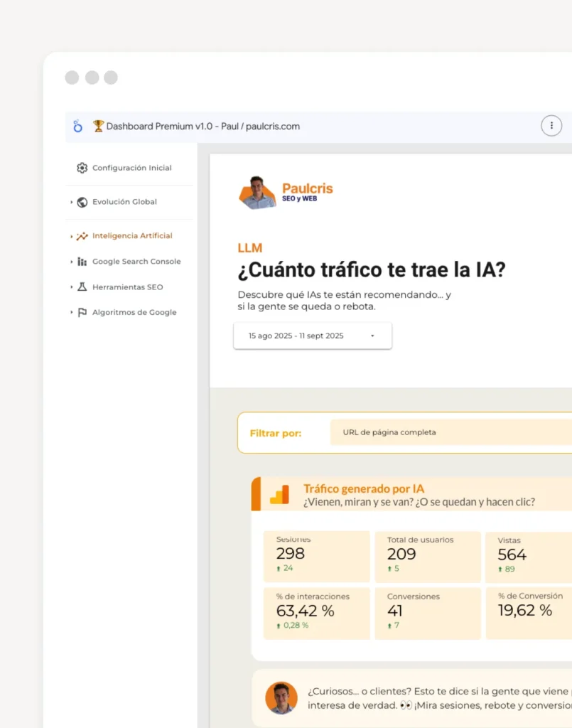Expand the Google Search Console section arrow
Viewport: 572px width, 728px height.
[72, 262]
